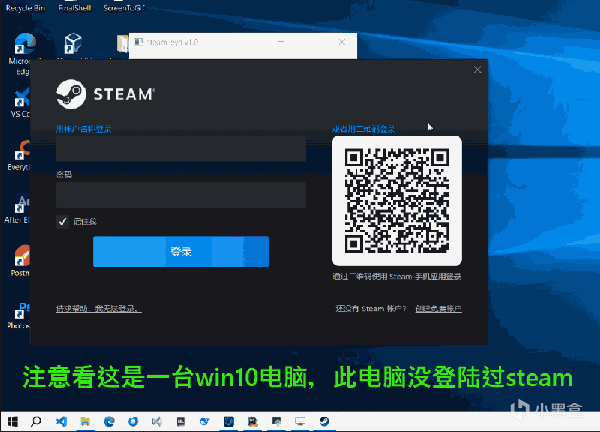Open the VirtualBox cube desktop shortcut
600x432 pixels.
pyautogui.click(x=73, y=43)
